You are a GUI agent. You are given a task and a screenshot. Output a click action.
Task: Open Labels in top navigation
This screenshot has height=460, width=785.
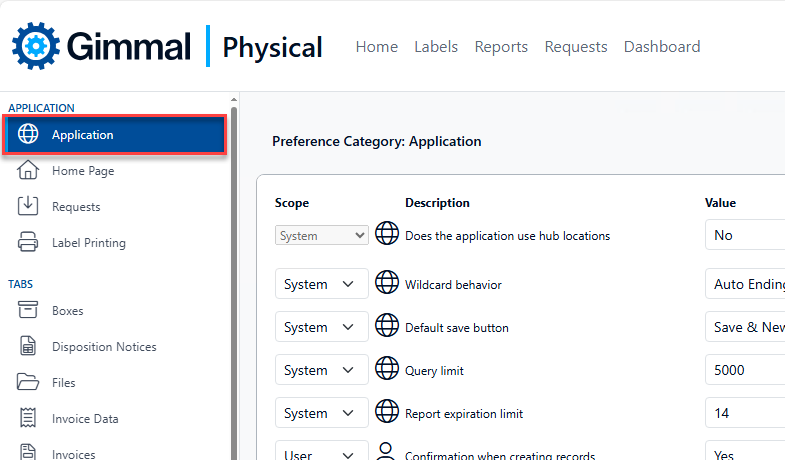click(x=436, y=47)
